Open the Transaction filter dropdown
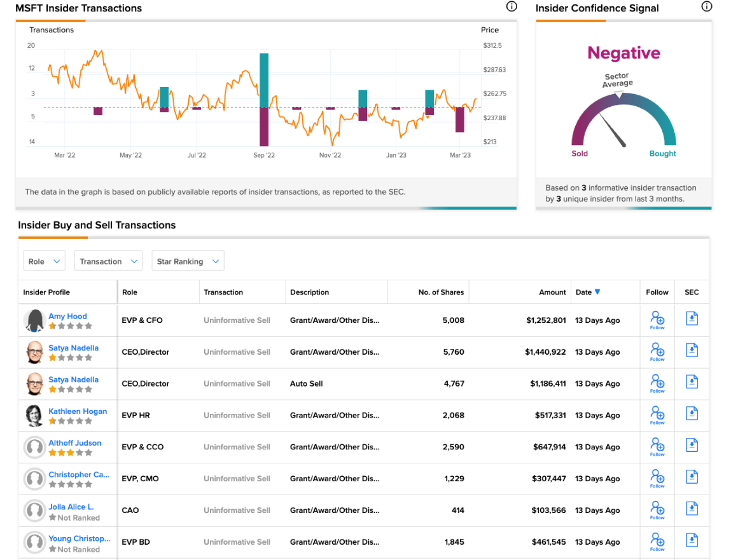The width and height of the screenshot is (731, 560). [x=108, y=261]
